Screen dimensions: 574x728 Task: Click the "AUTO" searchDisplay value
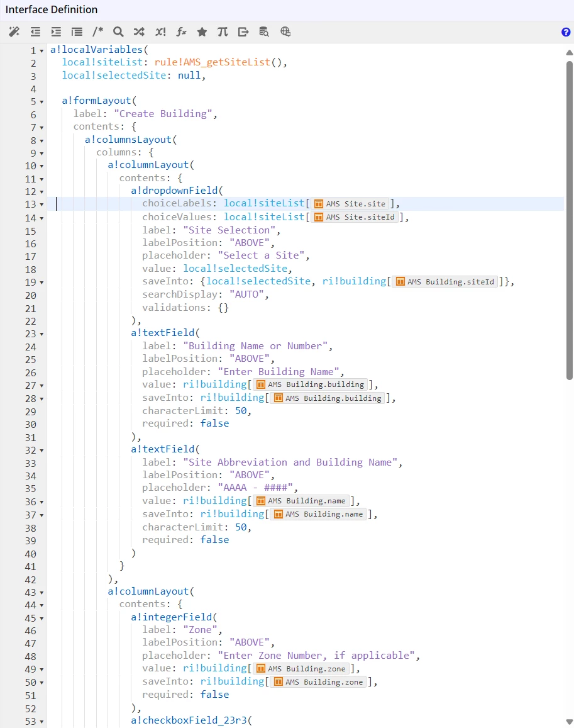(x=246, y=294)
